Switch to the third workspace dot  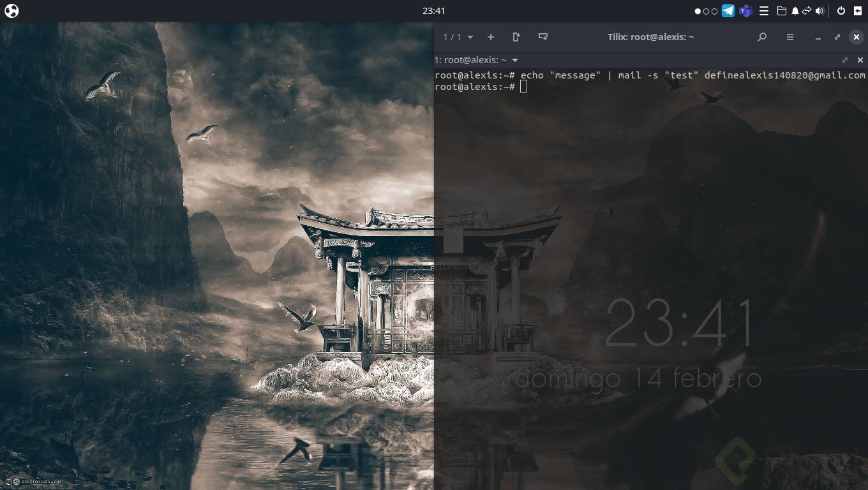click(714, 11)
